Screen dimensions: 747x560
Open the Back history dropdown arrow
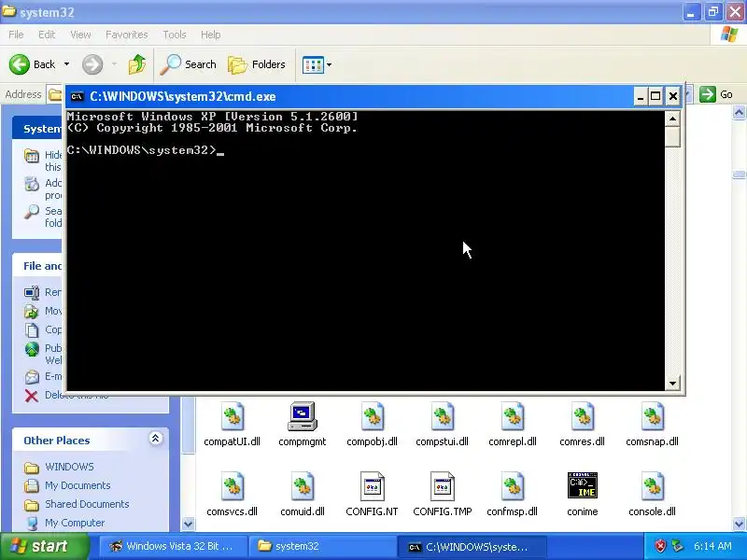click(x=66, y=64)
